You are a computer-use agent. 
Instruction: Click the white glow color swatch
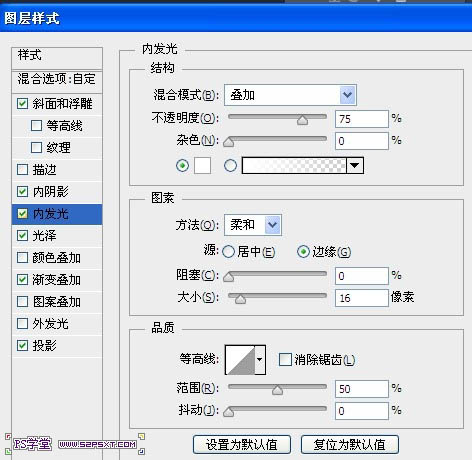click(x=203, y=166)
